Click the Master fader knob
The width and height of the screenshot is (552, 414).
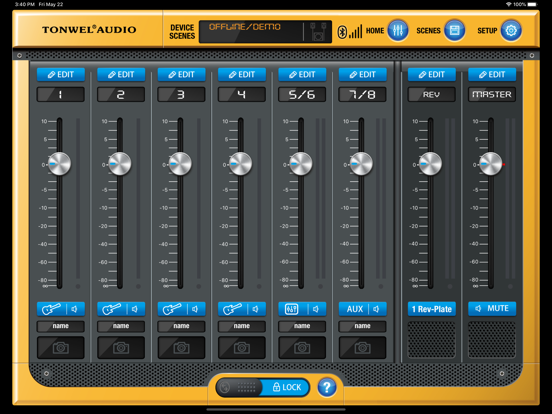(x=490, y=164)
